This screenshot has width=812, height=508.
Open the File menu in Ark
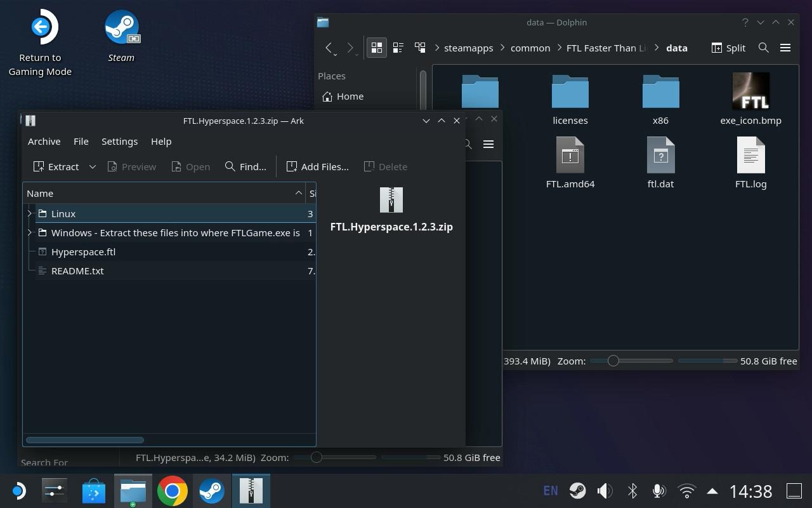(x=81, y=141)
